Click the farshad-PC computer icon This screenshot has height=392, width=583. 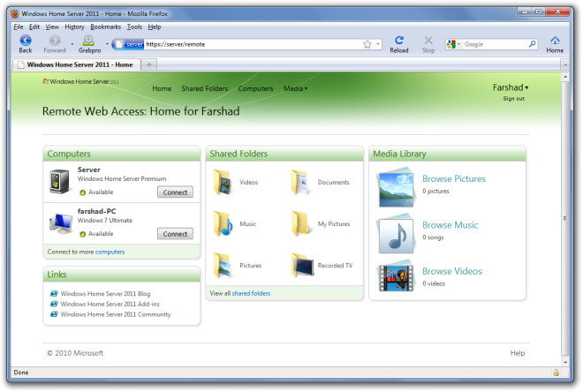point(61,223)
